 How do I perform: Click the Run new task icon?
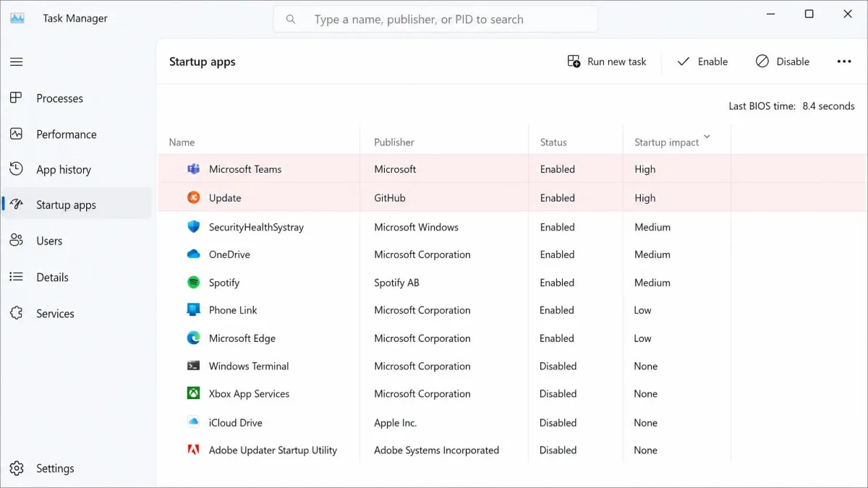pyautogui.click(x=574, y=61)
